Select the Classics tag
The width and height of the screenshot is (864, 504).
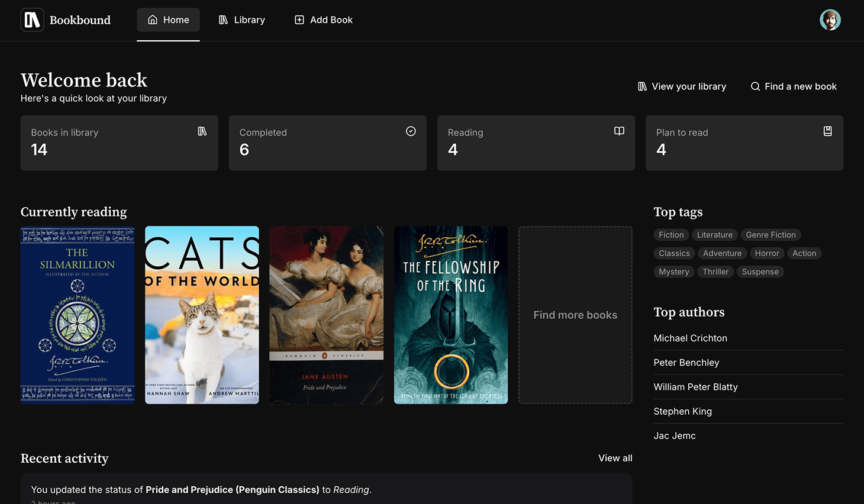pos(674,253)
